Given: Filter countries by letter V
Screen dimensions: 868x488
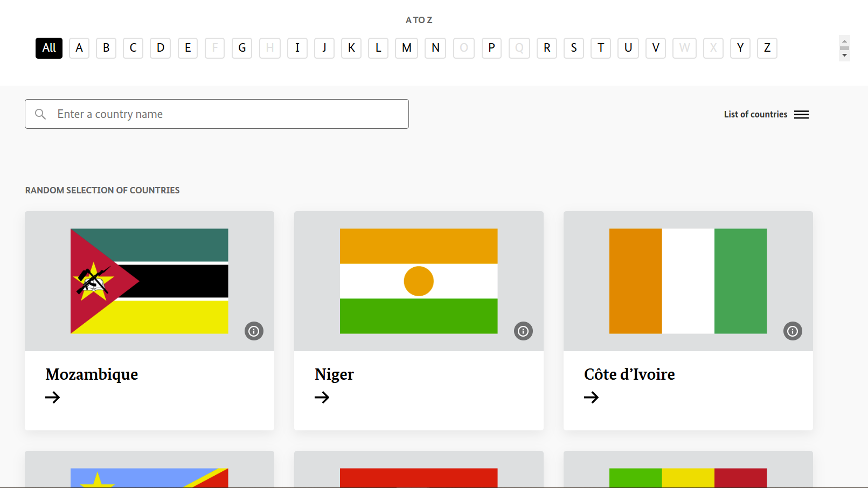Looking at the screenshot, I should [656, 48].
